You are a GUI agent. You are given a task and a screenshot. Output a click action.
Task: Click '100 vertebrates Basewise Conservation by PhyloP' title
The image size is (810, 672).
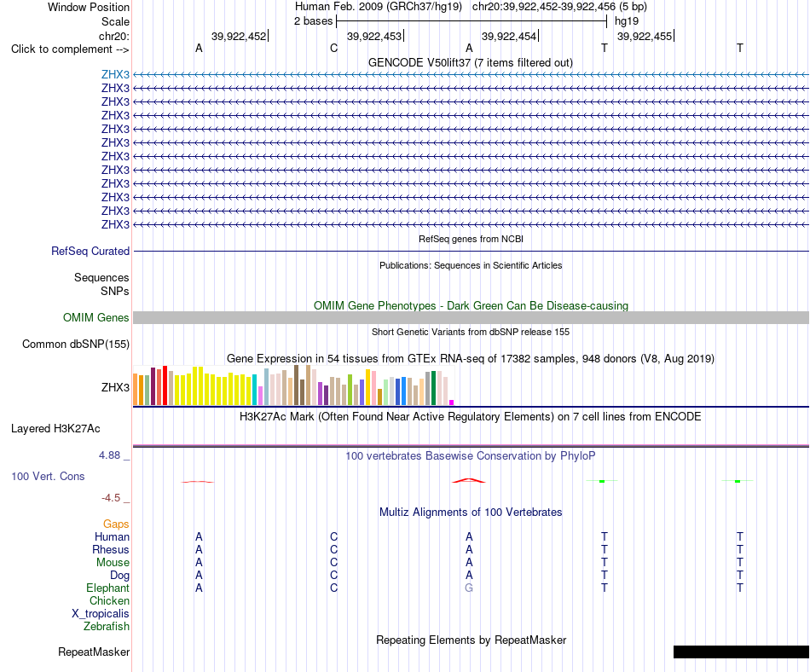[x=470, y=456]
